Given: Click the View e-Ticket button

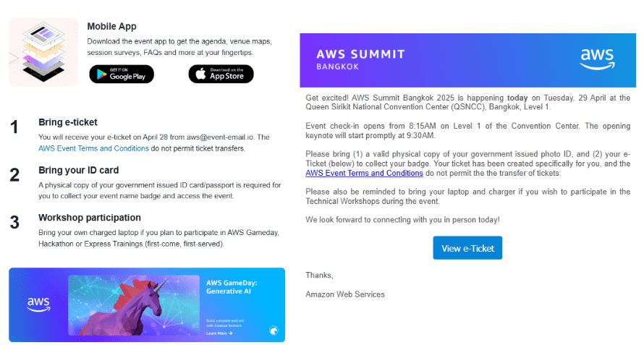Looking at the screenshot, I should (x=467, y=248).
